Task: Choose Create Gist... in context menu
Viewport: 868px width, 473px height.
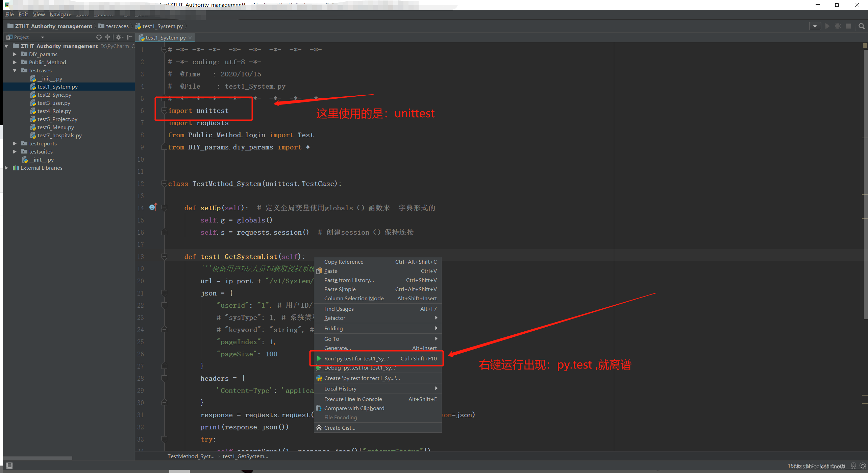Action: (x=378, y=428)
